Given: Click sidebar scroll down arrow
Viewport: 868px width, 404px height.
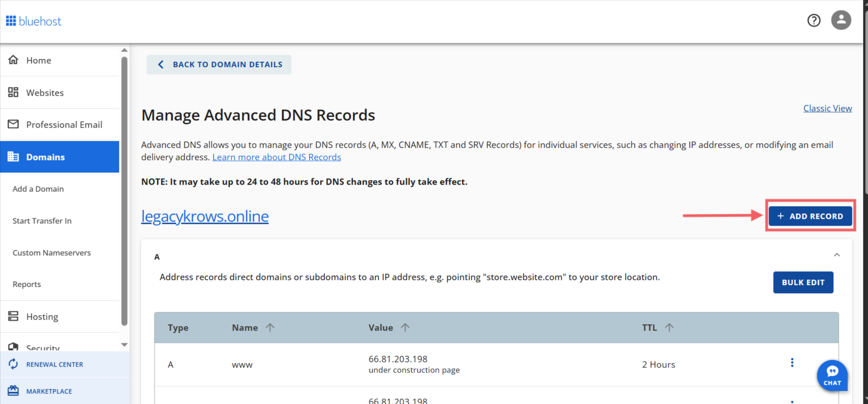Looking at the screenshot, I should pyautogui.click(x=124, y=345).
